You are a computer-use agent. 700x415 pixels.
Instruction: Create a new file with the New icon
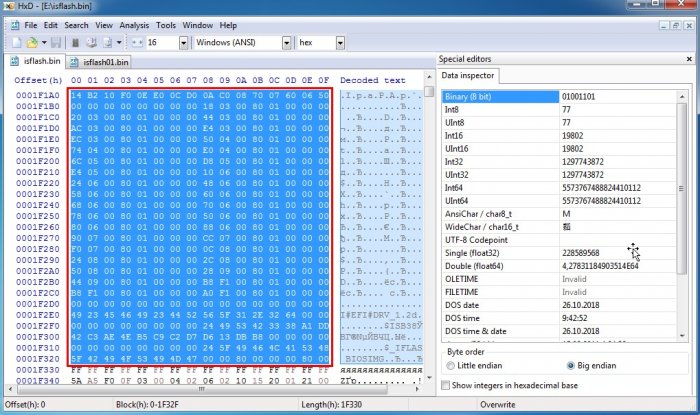[x=17, y=42]
